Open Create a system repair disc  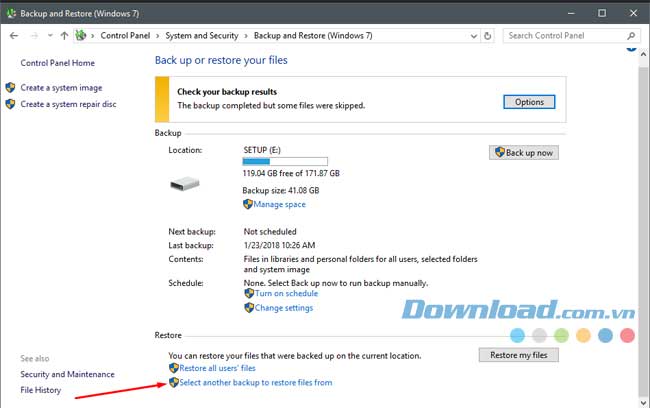click(x=68, y=104)
